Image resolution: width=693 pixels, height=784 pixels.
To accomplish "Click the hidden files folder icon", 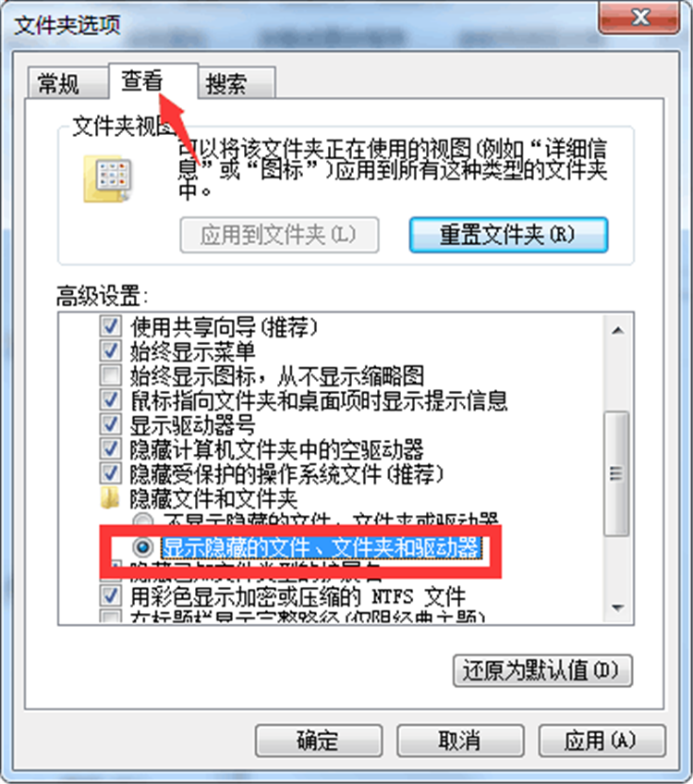I will tap(109, 498).
